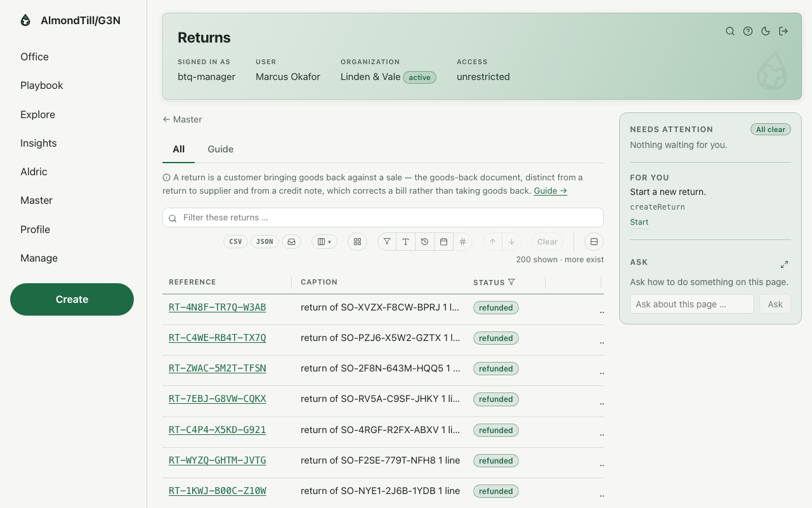Open Manage in the sidebar

pyautogui.click(x=39, y=258)
